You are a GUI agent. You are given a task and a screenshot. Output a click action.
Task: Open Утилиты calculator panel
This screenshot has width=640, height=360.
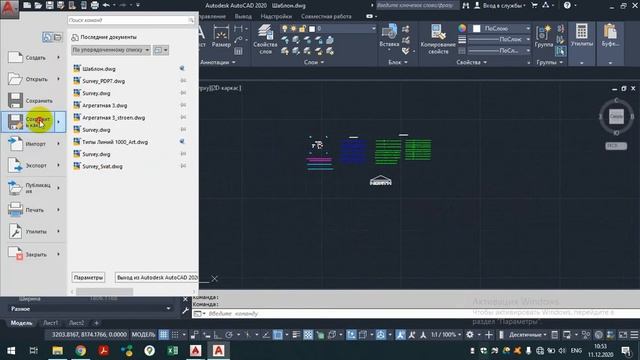coord(581,35)
